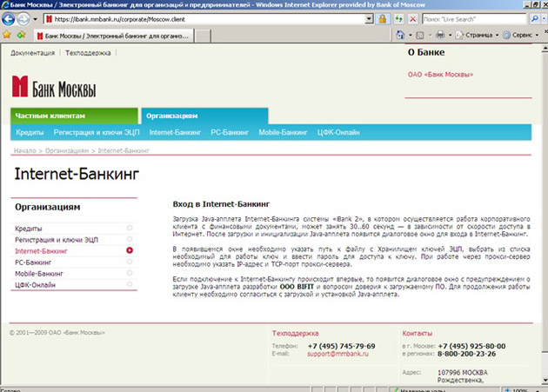
Task: Click the security padlock icon
Action: (383, 19)
